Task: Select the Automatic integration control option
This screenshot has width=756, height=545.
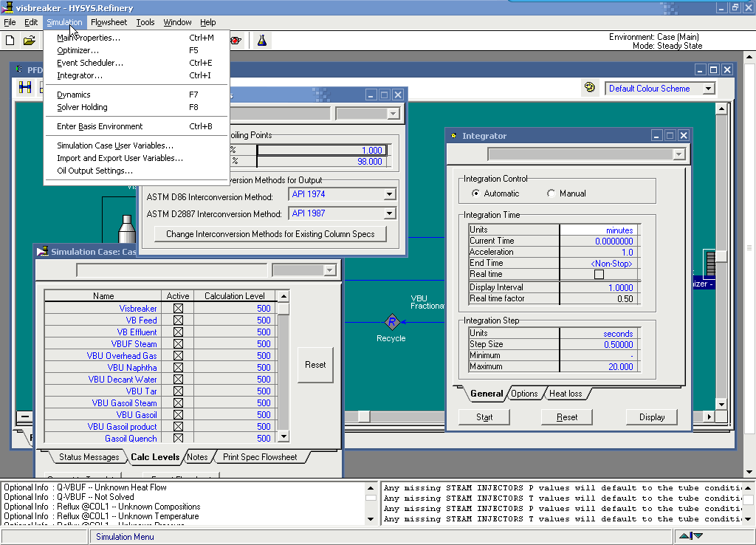Action: point(476,193)
